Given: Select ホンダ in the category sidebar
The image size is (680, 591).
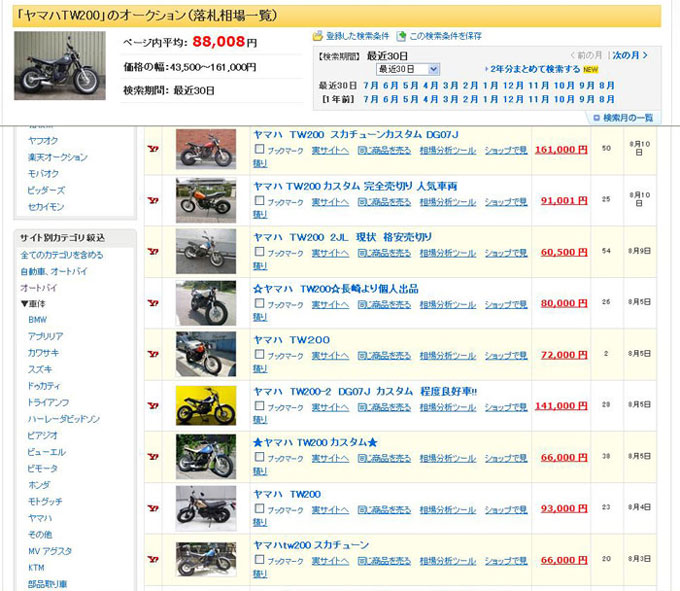Looking at the screenshot, I should (x=41, y=483).
